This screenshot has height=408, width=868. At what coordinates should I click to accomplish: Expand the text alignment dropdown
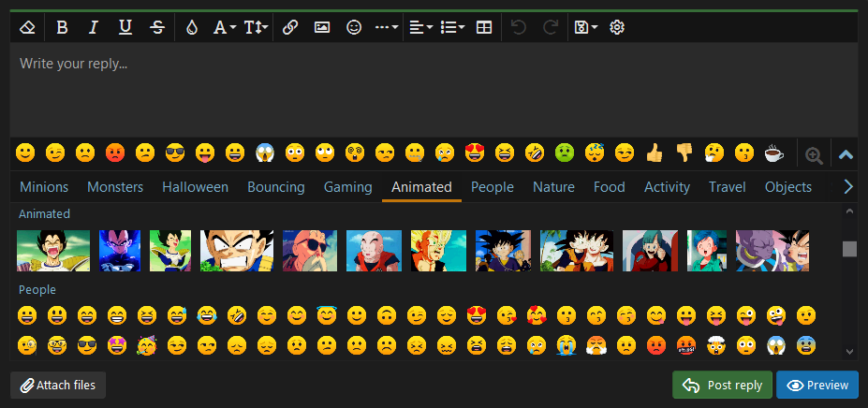tap(420, 27)
